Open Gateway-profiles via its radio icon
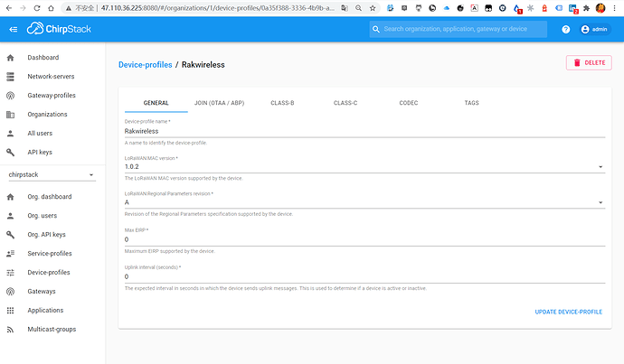624x364 pixels. click(11, 96)
